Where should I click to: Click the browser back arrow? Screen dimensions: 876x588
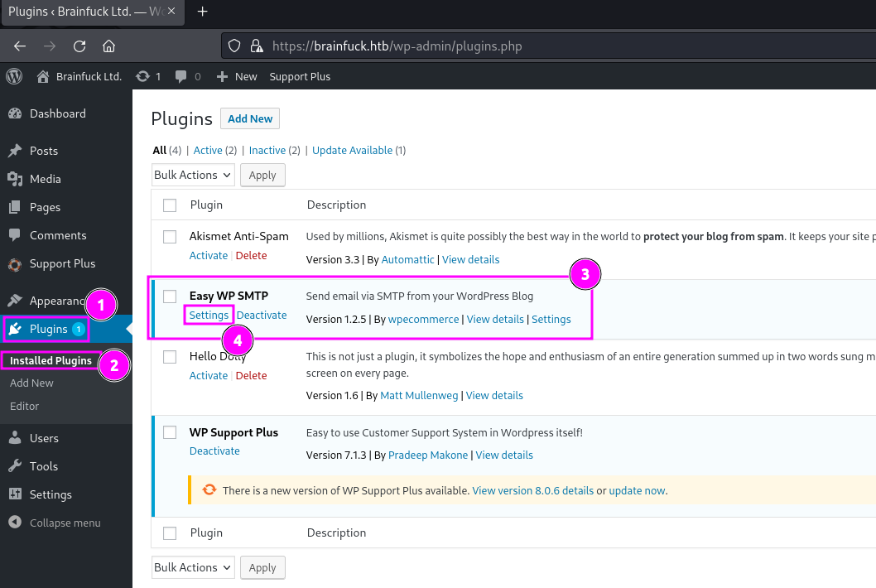[x=20, y=46]
